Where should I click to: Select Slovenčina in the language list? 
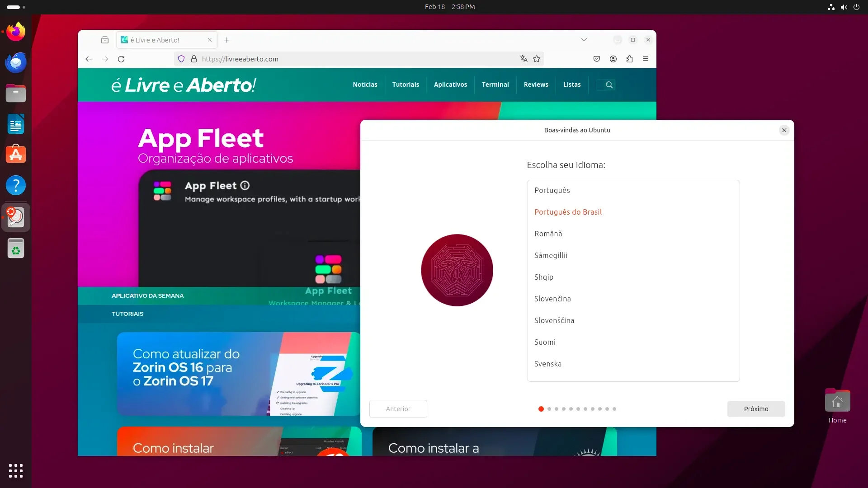click(x=633, y=299)
